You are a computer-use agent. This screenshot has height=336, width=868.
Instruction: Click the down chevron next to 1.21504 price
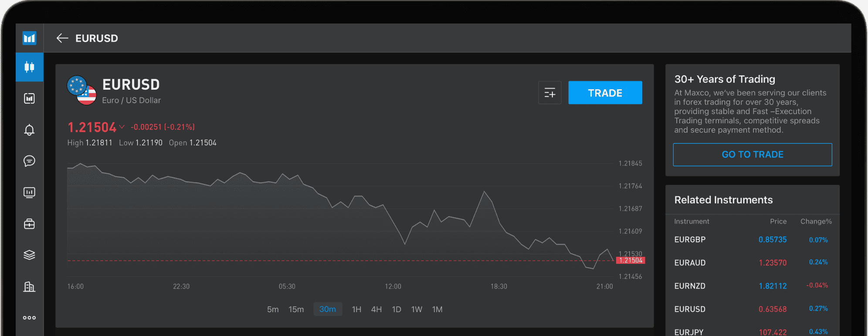coord(122,127)
